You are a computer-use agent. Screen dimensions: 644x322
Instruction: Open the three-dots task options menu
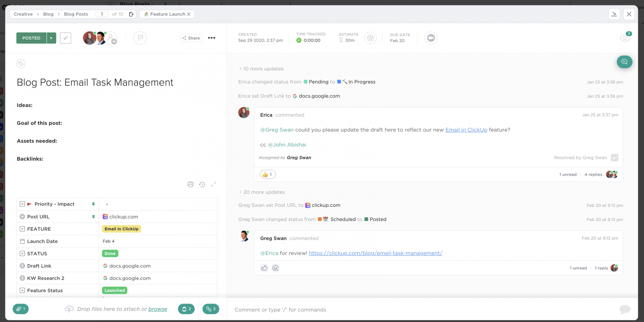click(212, 38)
